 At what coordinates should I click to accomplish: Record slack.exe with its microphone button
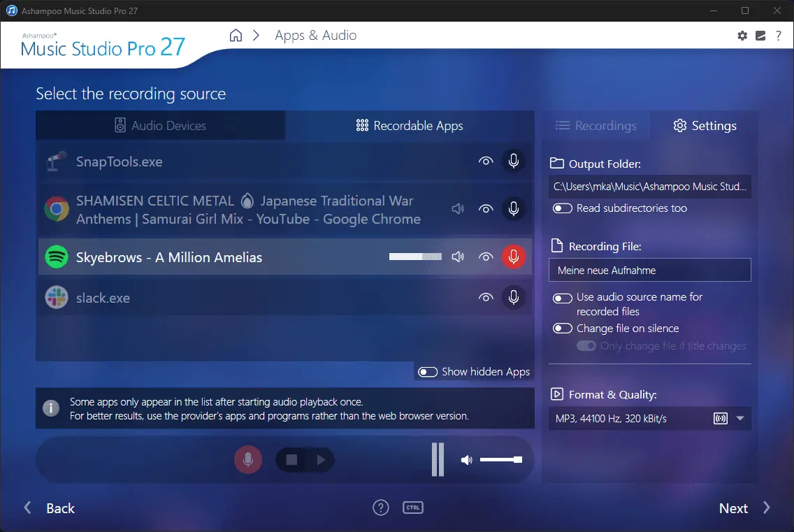click(513, 297)
